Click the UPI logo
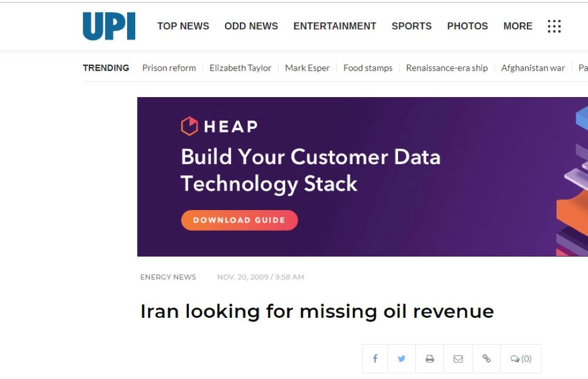 pos(109,26)
